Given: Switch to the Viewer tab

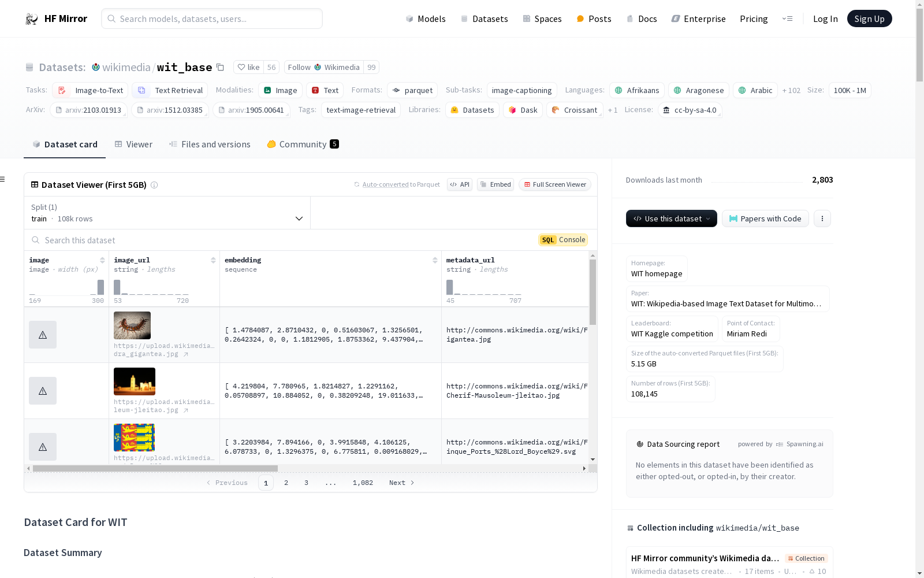Looking at the screenshot, I should click(x=133, y=144).
